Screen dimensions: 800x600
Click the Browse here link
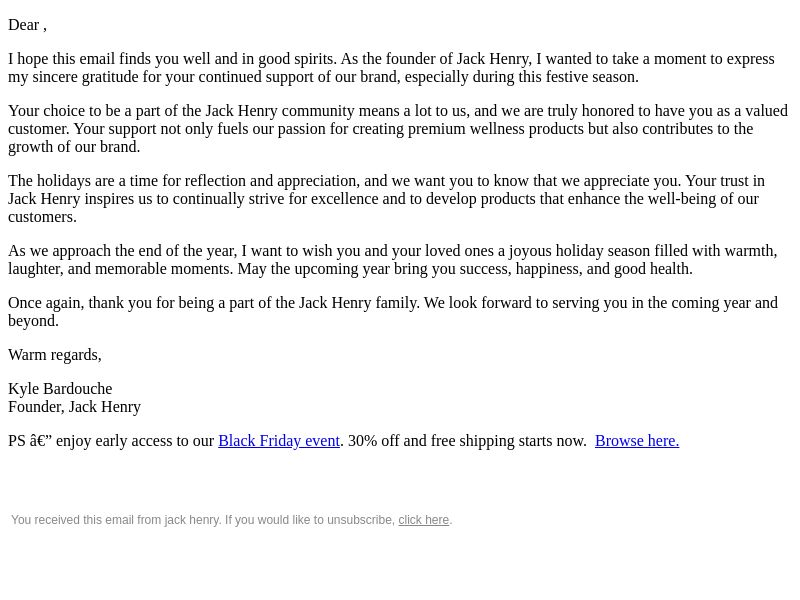point(636,441)
